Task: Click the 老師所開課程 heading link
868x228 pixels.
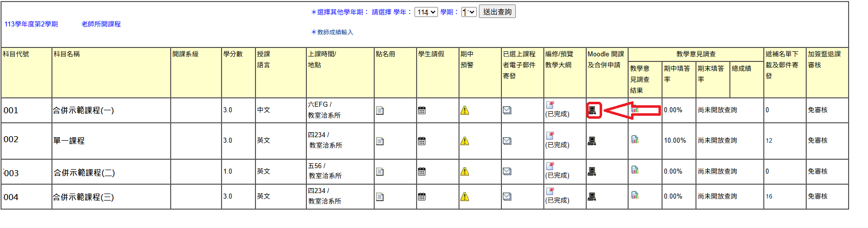Action: [101, 24]
